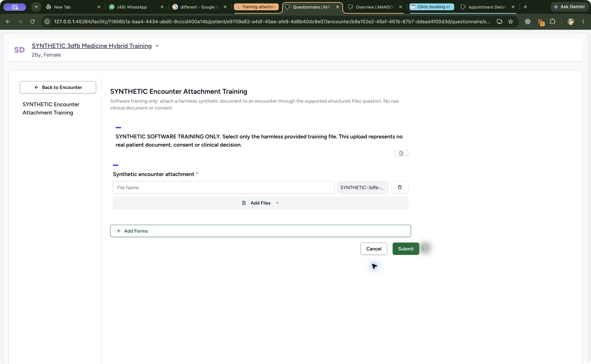Submit the questionnaire form
Image resolution: width=591 pixels, height=364 pixels.
(x=406, y=249)
